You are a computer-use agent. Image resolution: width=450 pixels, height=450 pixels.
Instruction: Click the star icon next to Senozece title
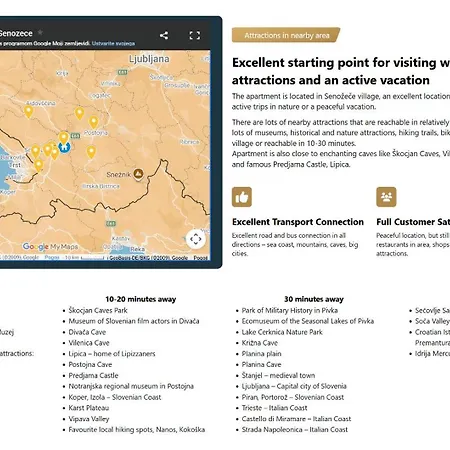coord(40,33)
